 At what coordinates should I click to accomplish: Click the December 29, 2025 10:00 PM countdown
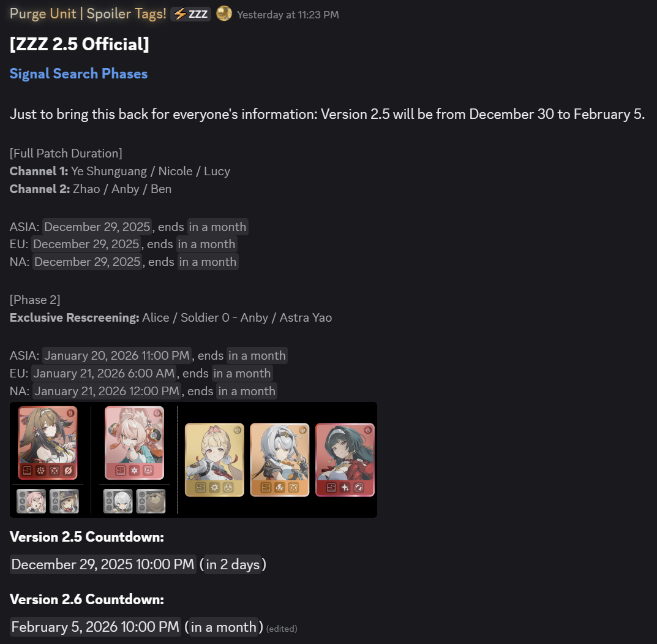point(103,564)
